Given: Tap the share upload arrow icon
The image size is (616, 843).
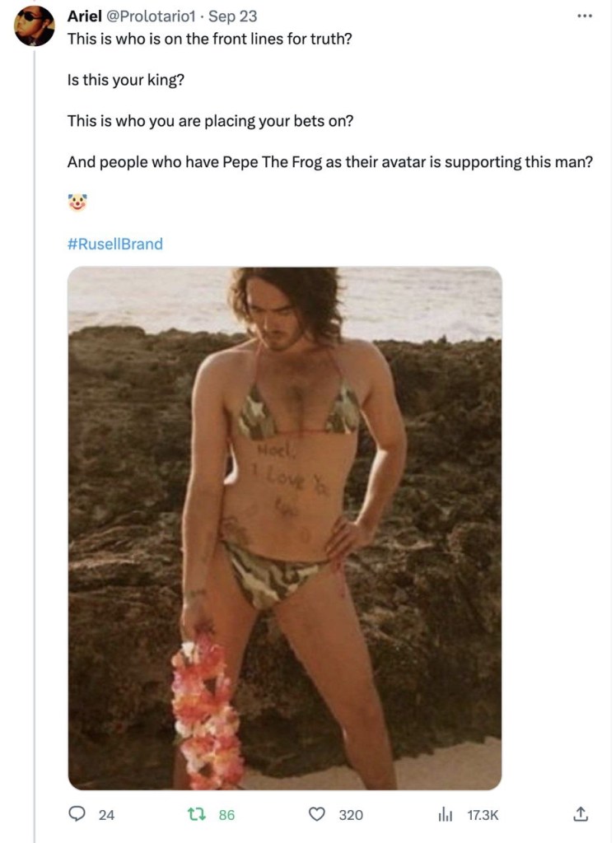Looking at the screenshot, I should (580, 814).
